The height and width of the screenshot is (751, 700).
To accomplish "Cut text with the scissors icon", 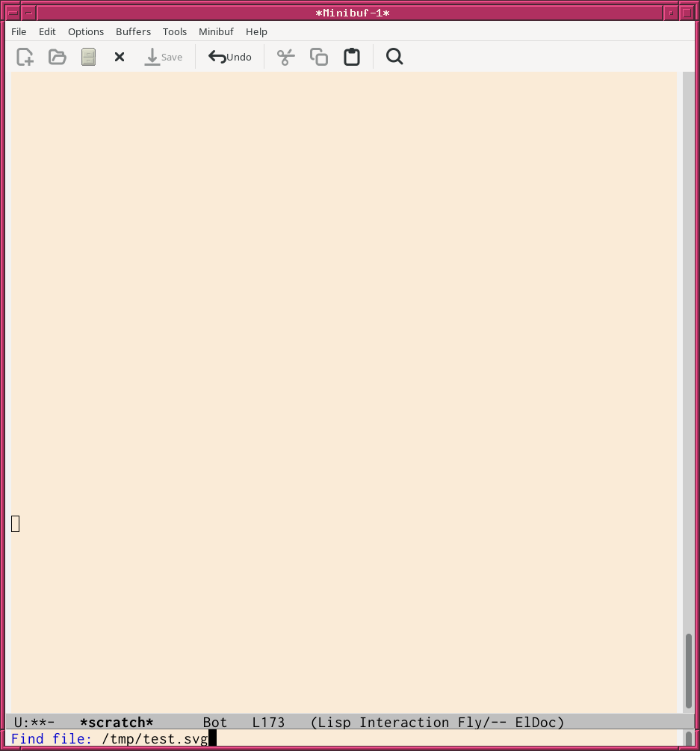I will pos(286,57).
